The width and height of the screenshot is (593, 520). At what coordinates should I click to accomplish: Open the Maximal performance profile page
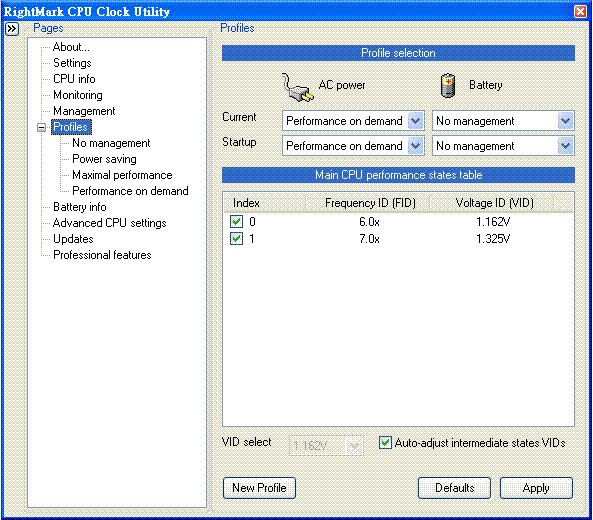point(122,175)
